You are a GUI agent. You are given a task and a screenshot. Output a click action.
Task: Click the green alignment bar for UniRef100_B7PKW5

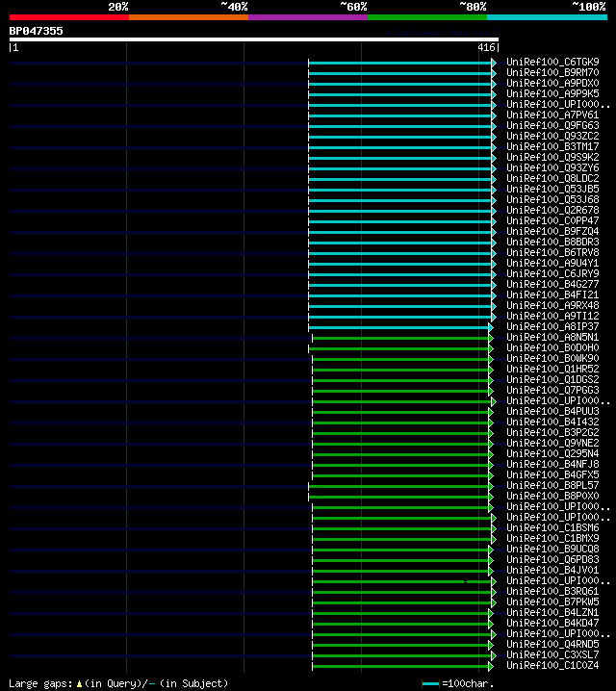(402, 602)
